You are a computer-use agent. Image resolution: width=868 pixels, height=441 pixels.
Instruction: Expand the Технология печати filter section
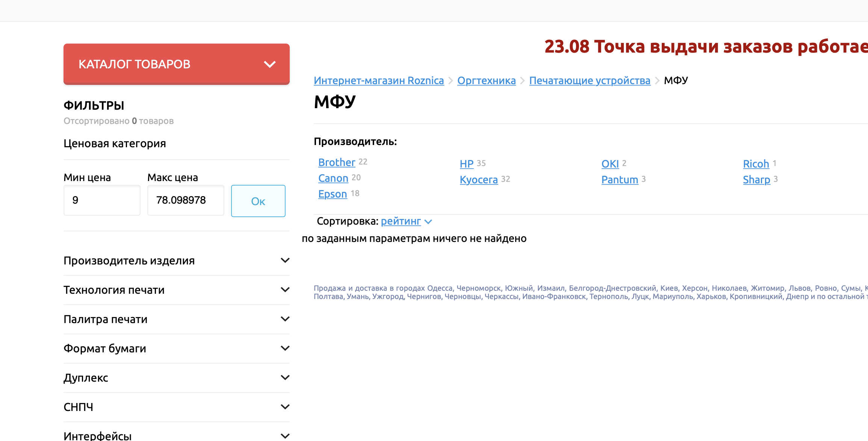tap(176, 290)
